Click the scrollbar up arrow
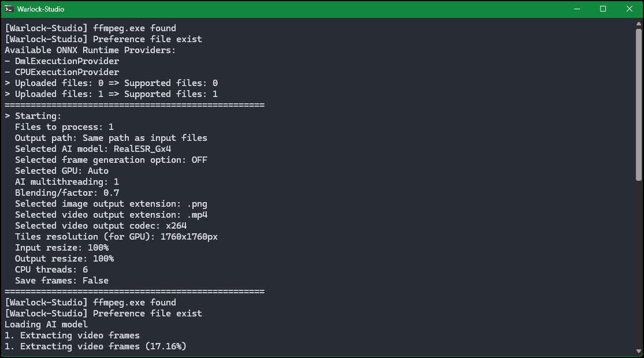The height and width of the screenshot is (358, 644). pos(638,23)
